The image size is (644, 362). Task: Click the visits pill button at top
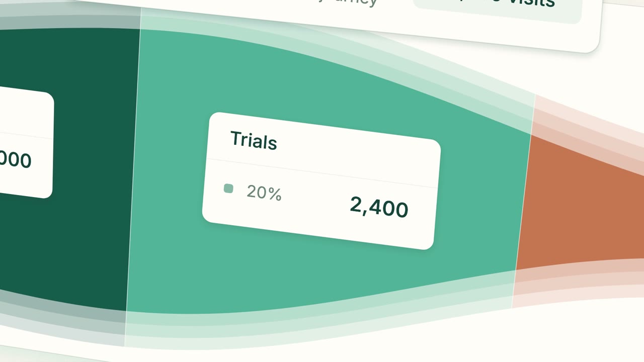pyautogui.click(x=498, y=5)
